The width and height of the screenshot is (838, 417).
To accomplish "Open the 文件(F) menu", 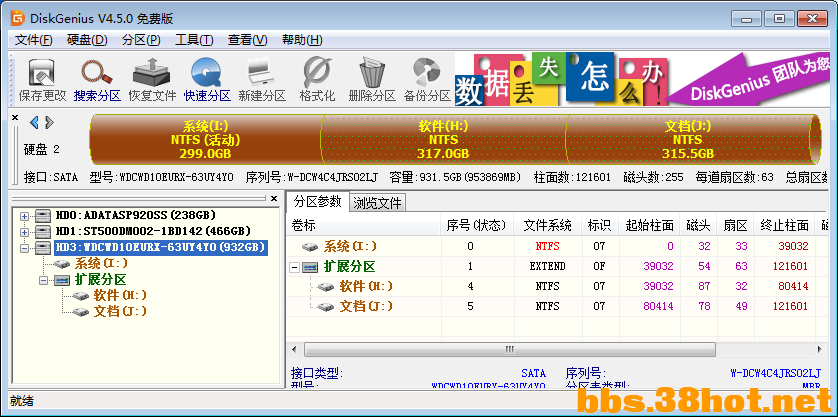I will click(33, 40).
